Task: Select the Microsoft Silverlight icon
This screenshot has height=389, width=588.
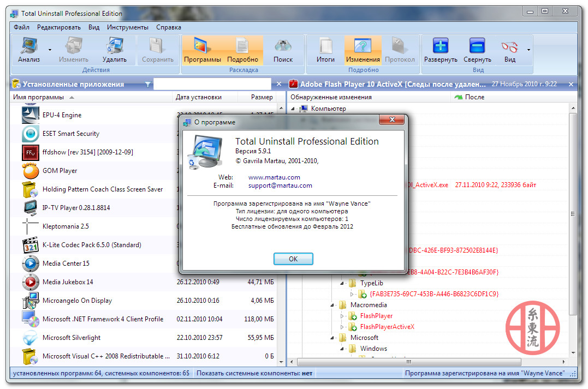Action: tap(31, 338)
